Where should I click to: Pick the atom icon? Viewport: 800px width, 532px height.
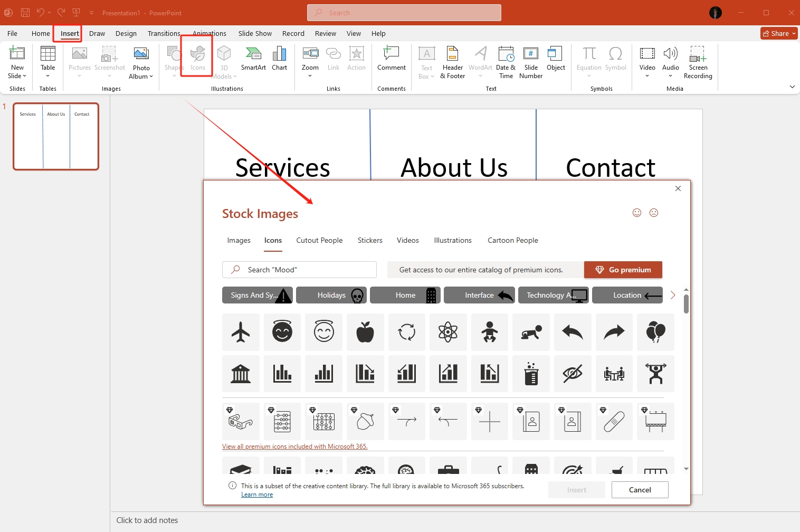click(448, 332)
